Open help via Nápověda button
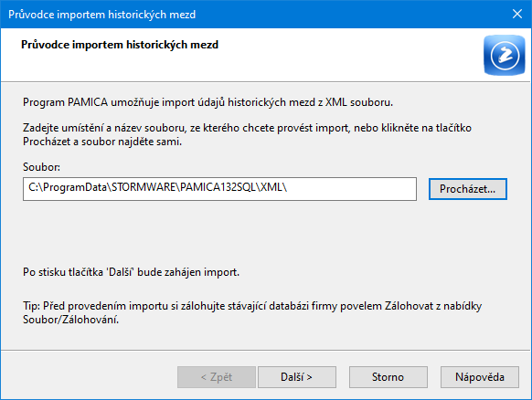 click(x=480, y=377)
